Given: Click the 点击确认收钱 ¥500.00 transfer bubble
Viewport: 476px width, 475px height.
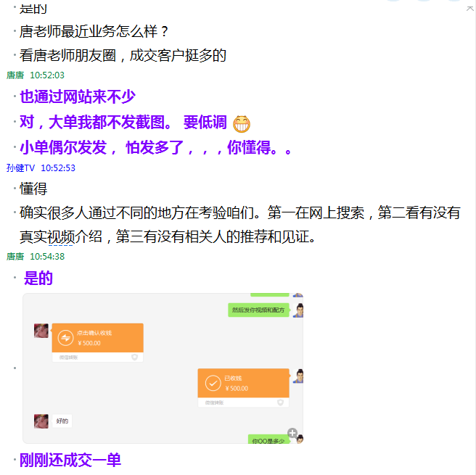Looking at the screenshot, I should [97, 342].
